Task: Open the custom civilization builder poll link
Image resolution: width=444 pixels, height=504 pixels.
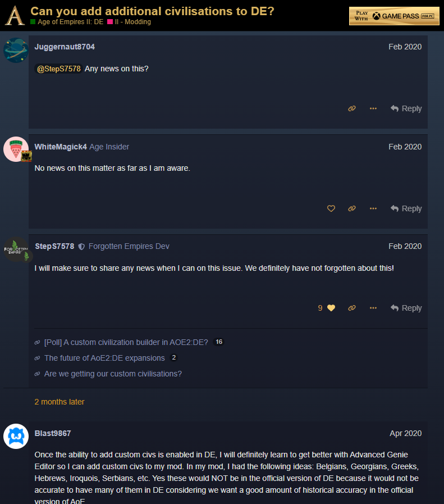Action: click(x=126, y=342)
